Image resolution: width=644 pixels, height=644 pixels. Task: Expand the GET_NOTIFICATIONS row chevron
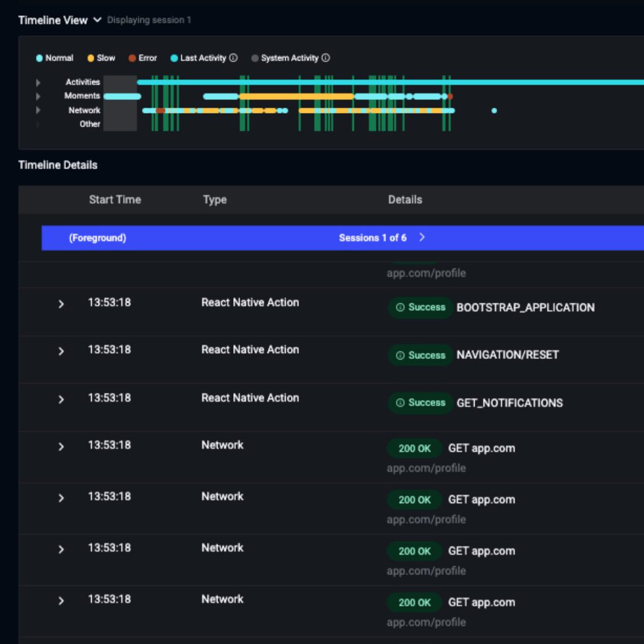coord(61,399)
